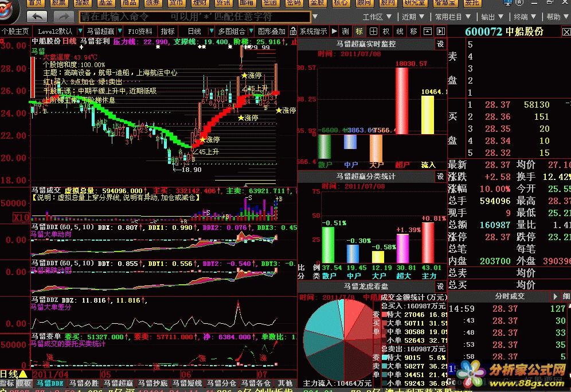Click the 系统指示 toolbar button
The height and width of the screenshot is (392, 571).
tap(313, 32)
